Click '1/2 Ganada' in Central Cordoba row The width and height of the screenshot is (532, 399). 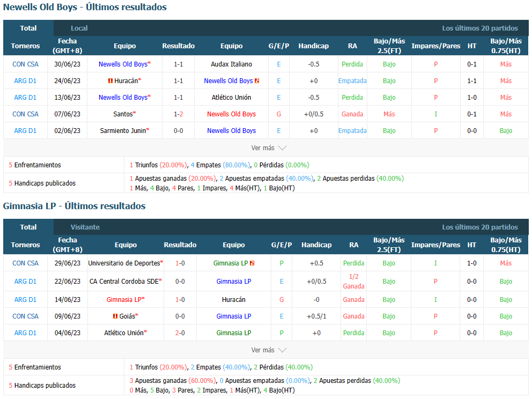(x=353, y=281)
